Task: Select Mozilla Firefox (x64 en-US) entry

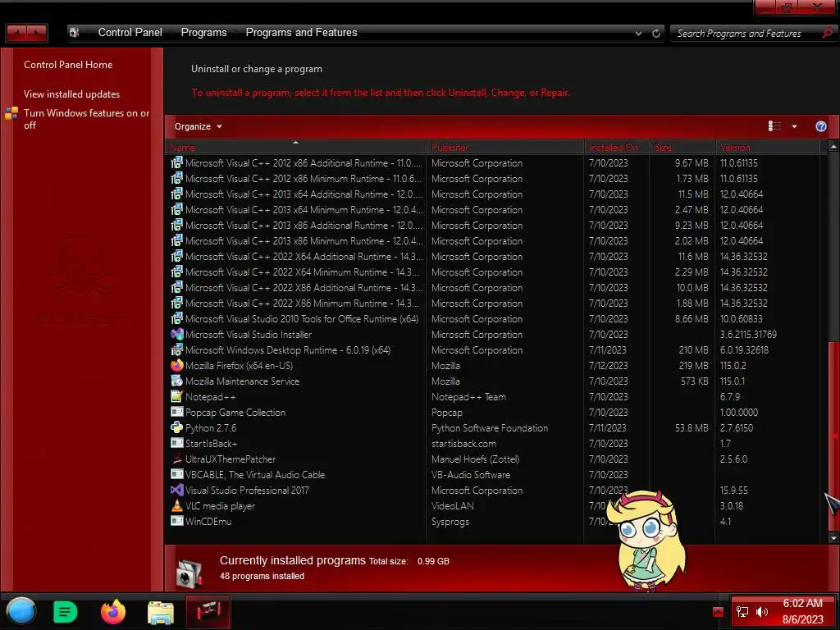Action: coord(239,365)
